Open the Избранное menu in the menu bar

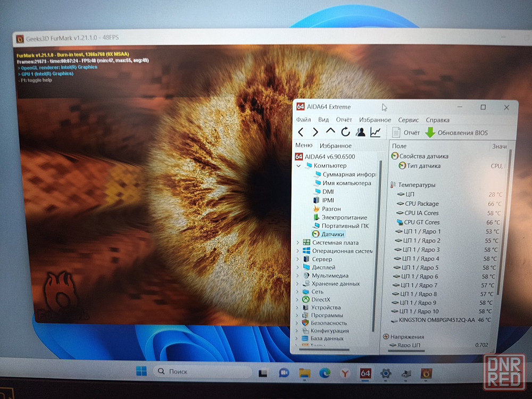[375, 120]
